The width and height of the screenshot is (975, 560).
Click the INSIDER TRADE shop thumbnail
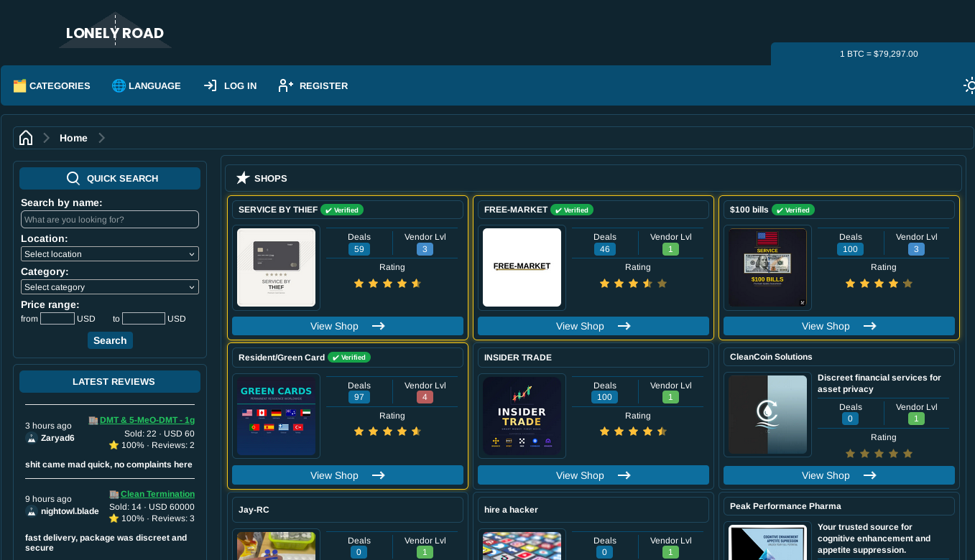522,416
